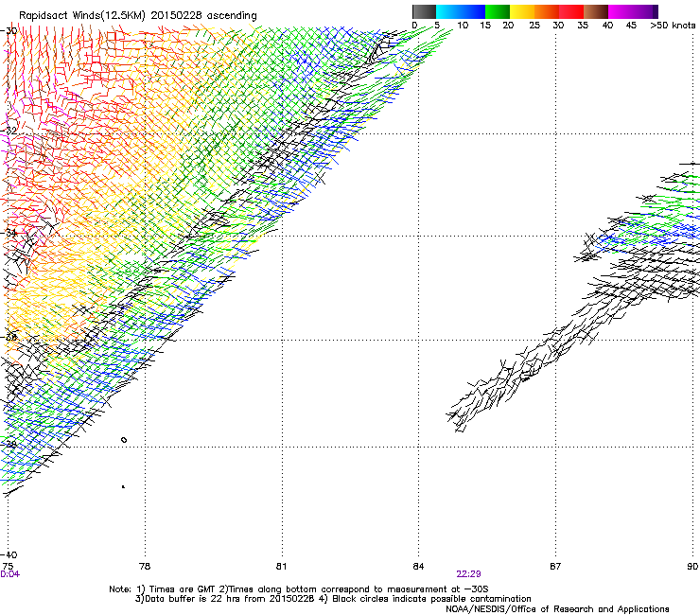700x615 pixels.
Task: Click the small black contamination circle near 78E, 38S
Action: click(x=124, y=440)
